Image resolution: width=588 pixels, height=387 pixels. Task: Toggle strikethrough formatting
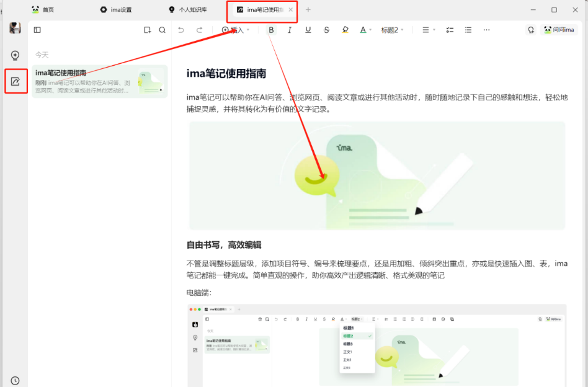pyautogui.click(x=326, y=30)
